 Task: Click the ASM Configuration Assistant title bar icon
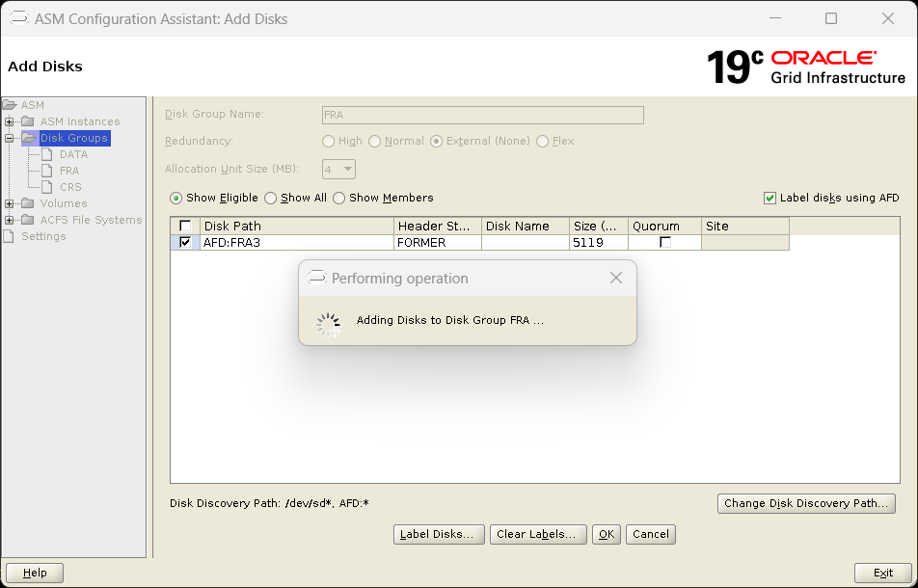pos(18,18)
